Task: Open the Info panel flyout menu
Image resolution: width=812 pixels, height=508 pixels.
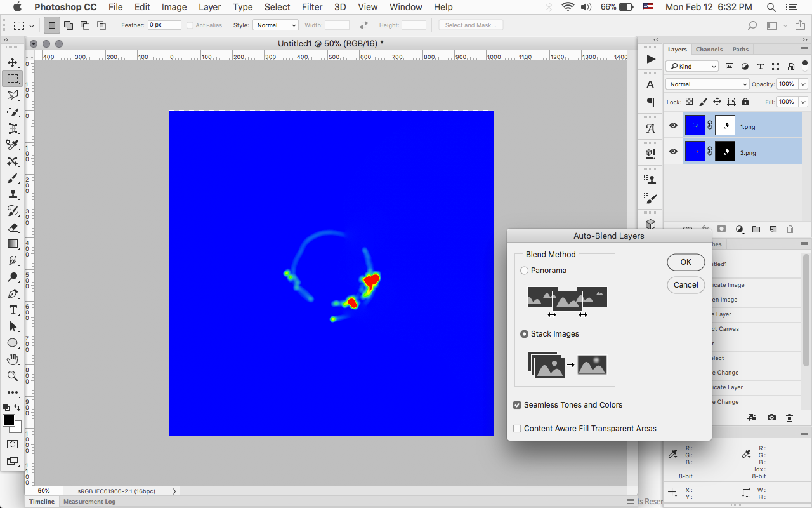Action: coord(804,432)
